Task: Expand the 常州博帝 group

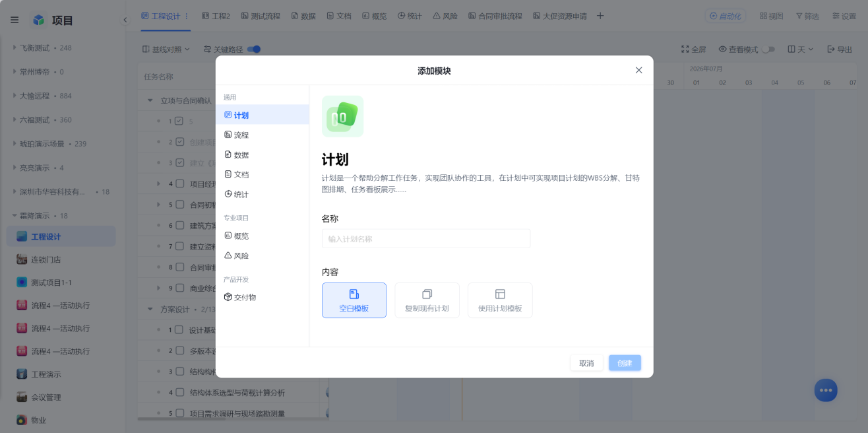Action: tap(15, 71)
